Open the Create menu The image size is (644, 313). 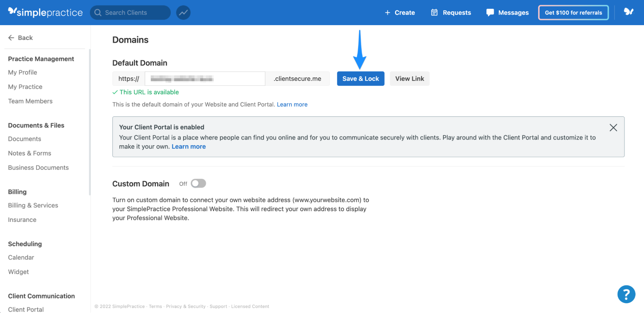coord(400,13)
